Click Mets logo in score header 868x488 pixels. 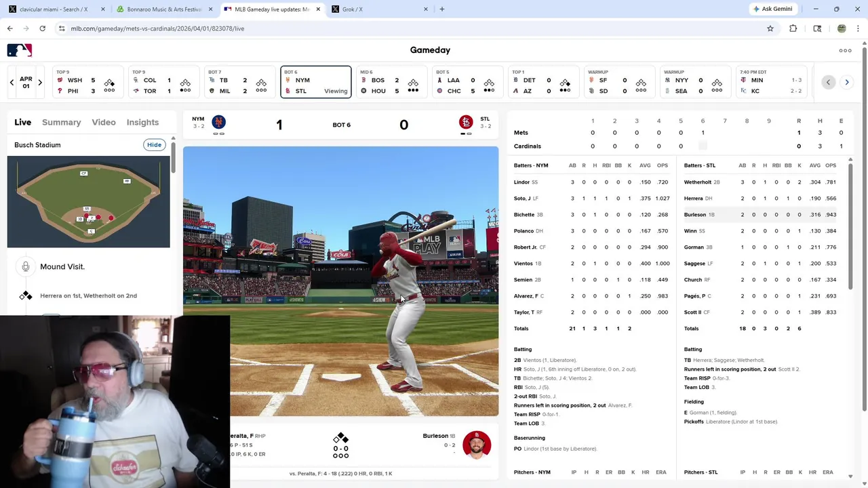[218, 122]
